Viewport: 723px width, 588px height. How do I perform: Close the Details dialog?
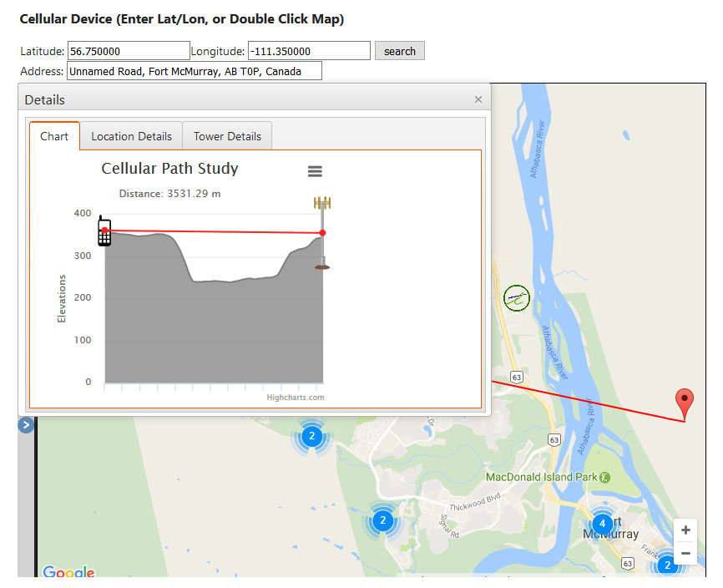click(x=478, y=99)
